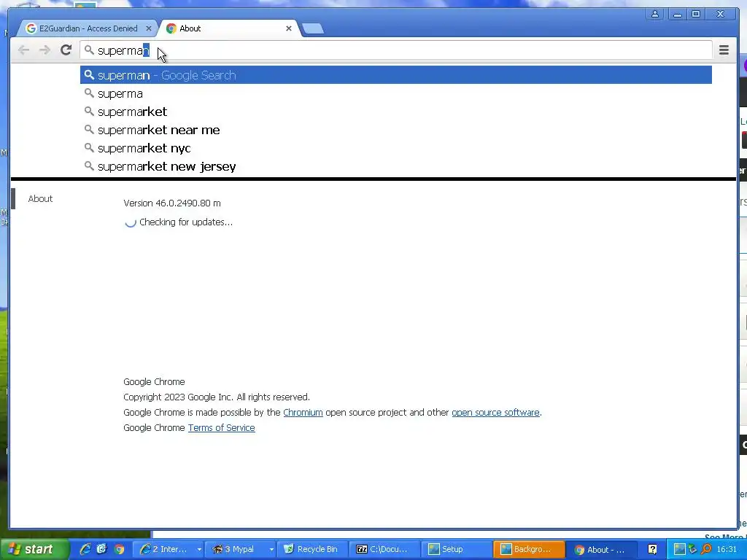Launch Internet Explorer from quick launch
The height and width of the screenshot is (560, 747).
pyautogui.click(x=85, y=549)
